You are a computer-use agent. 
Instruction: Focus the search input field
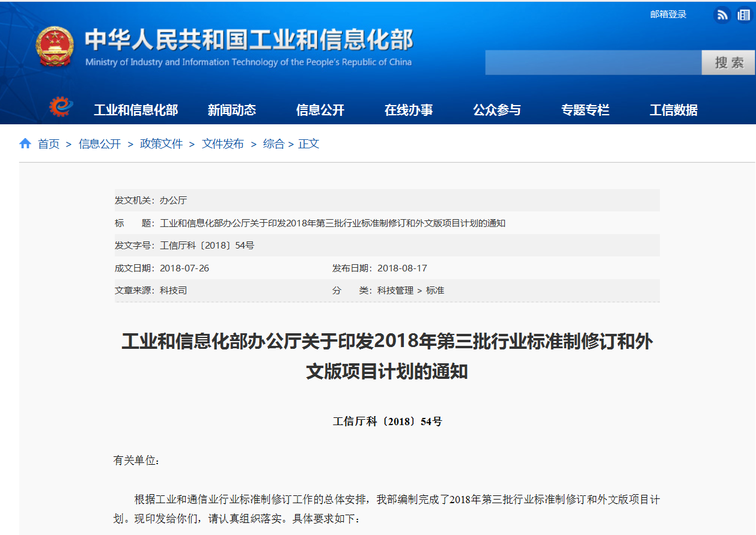point(593,62)
